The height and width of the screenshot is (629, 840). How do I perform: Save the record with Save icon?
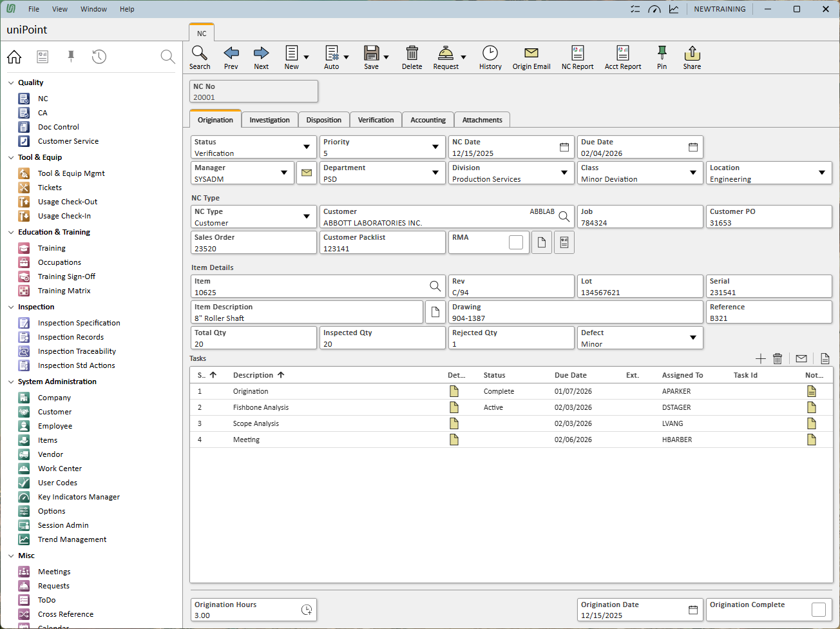372,53
